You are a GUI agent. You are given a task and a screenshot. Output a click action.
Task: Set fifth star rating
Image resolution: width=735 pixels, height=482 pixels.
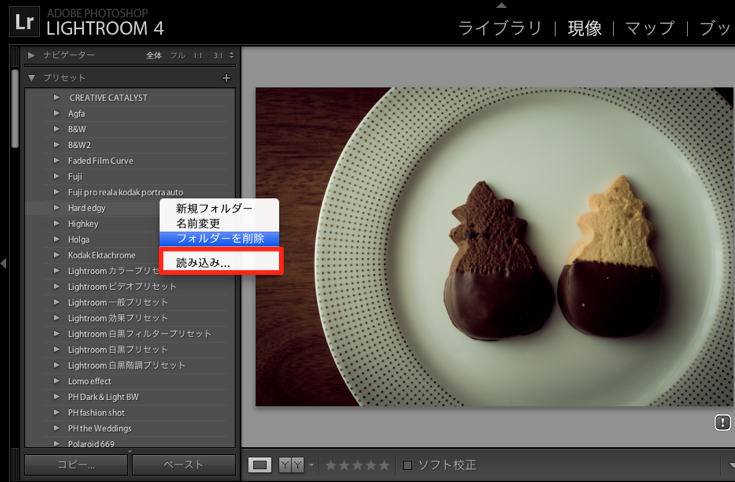click(x=384, y=465)
